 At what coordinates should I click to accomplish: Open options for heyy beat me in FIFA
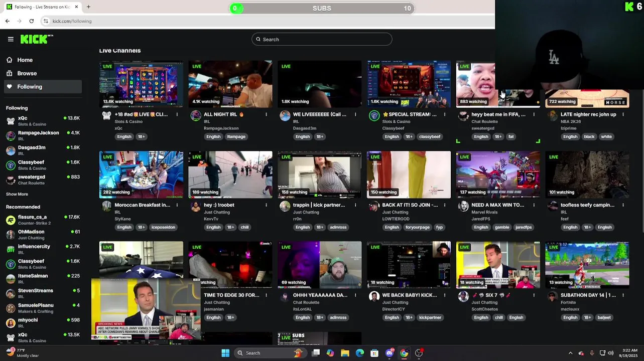coord(534,114)
